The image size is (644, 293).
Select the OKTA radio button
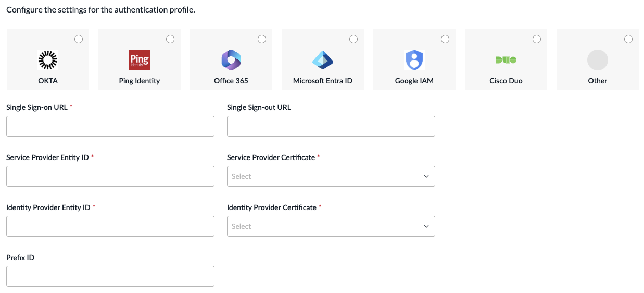(x=79, y=39)
